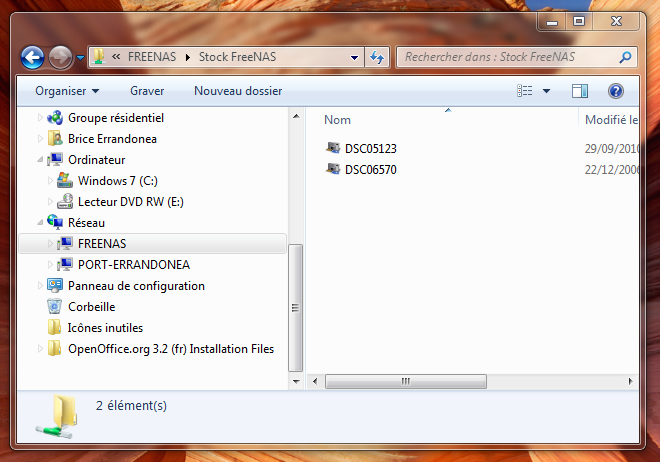The image size is (660, 462).
Task: Select the DSC05123 file icon
Action: (x=333, y=148)
